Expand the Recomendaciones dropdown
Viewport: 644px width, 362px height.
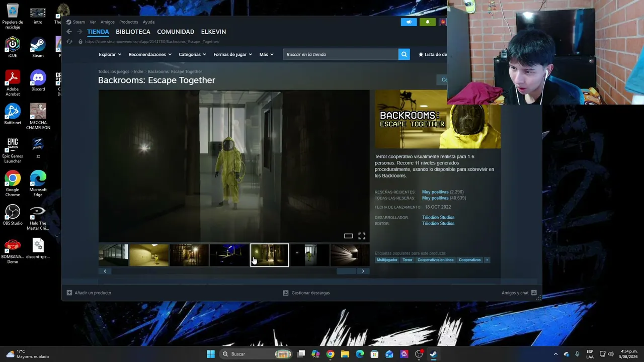tap(150, 54)
